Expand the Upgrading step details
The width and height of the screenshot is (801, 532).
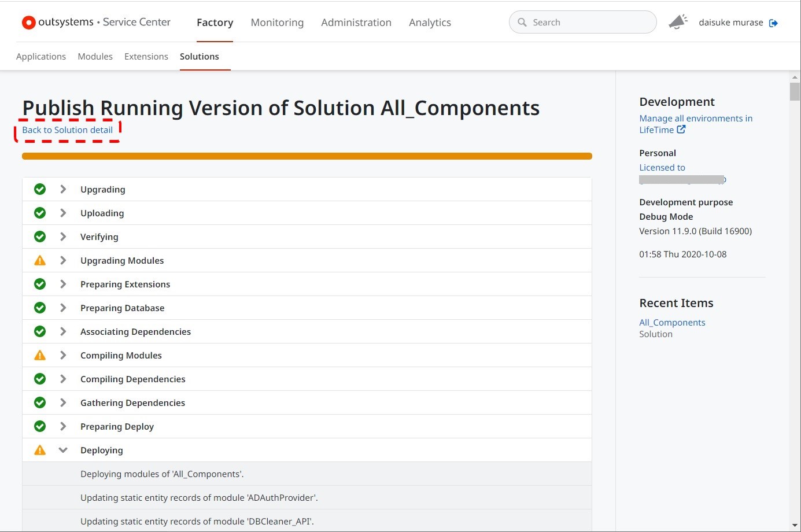tap(63, 189)
